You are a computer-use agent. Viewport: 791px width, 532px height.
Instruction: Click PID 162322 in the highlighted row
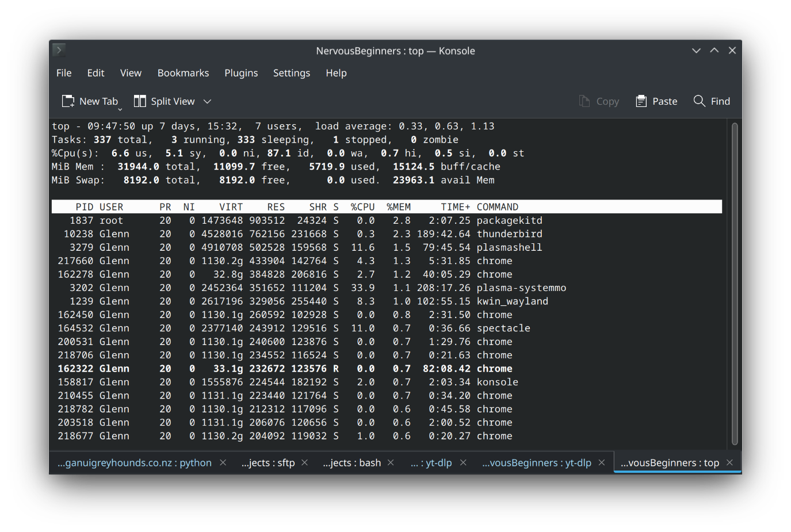(75, 369)
